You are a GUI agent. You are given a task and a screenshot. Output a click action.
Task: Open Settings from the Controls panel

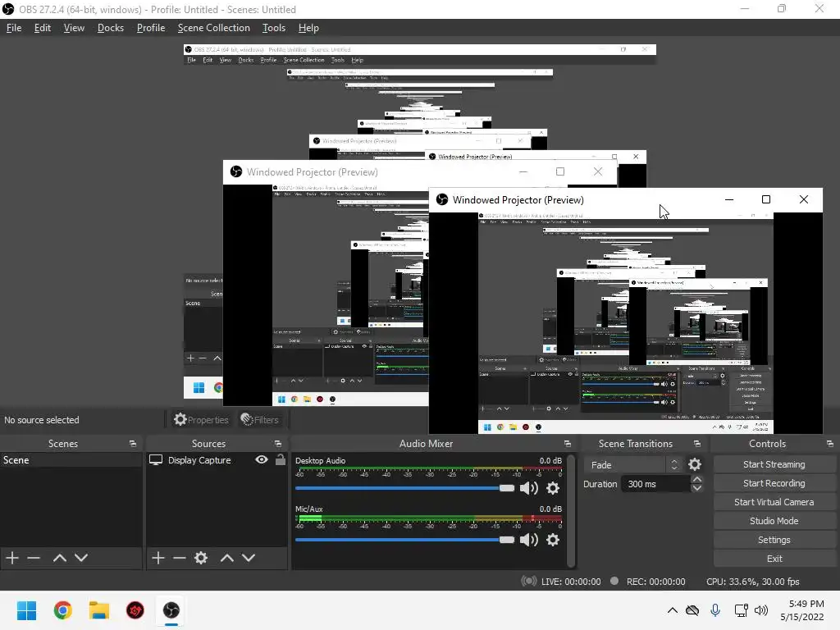tap(774, 540)
